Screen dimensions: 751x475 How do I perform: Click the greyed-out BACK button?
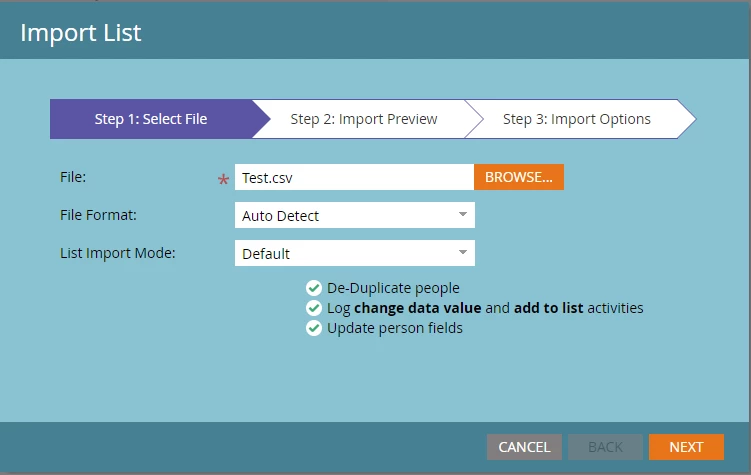(605, 447)
